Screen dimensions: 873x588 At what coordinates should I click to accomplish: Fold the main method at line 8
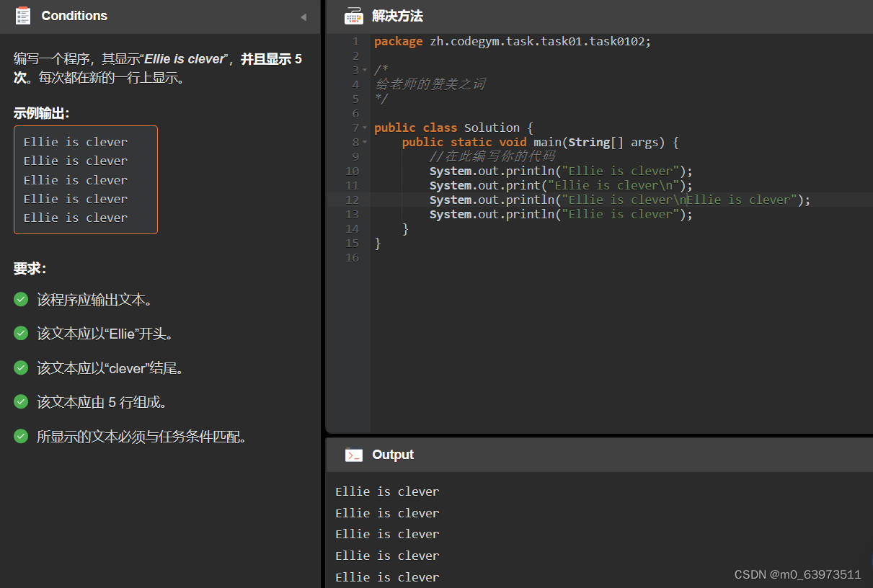(365, 143)
